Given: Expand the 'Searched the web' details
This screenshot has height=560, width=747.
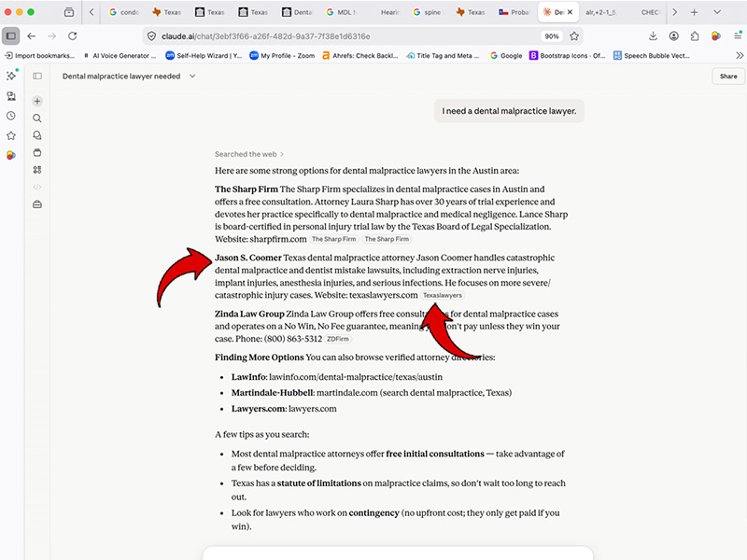Looking at the screenshot, I should tap(249, 154).
